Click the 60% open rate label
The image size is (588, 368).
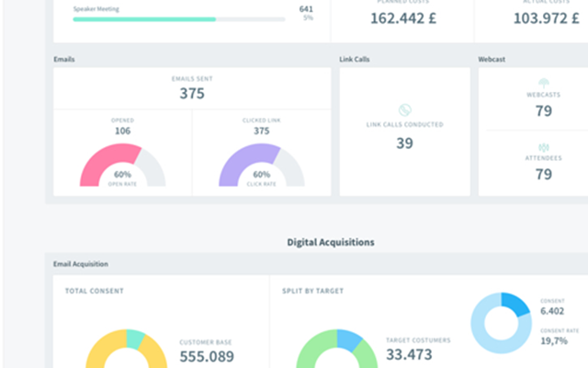pos(122,175)
